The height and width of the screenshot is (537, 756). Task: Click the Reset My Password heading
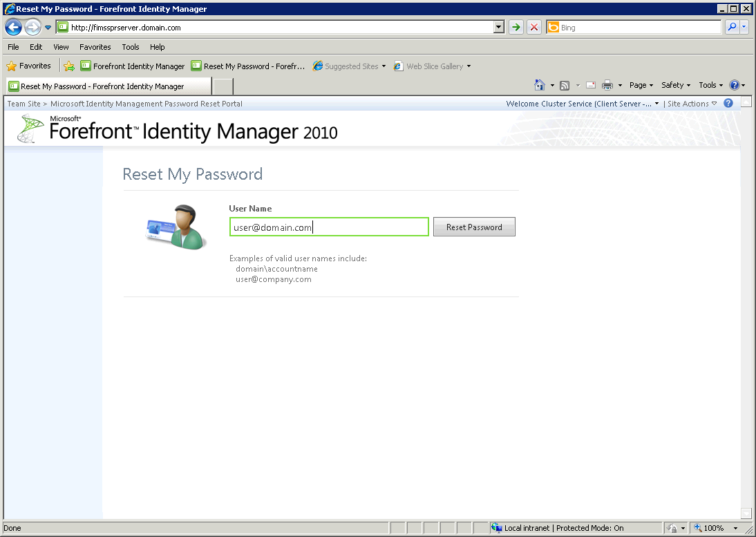pyautogui.click(x=192, y=174)
